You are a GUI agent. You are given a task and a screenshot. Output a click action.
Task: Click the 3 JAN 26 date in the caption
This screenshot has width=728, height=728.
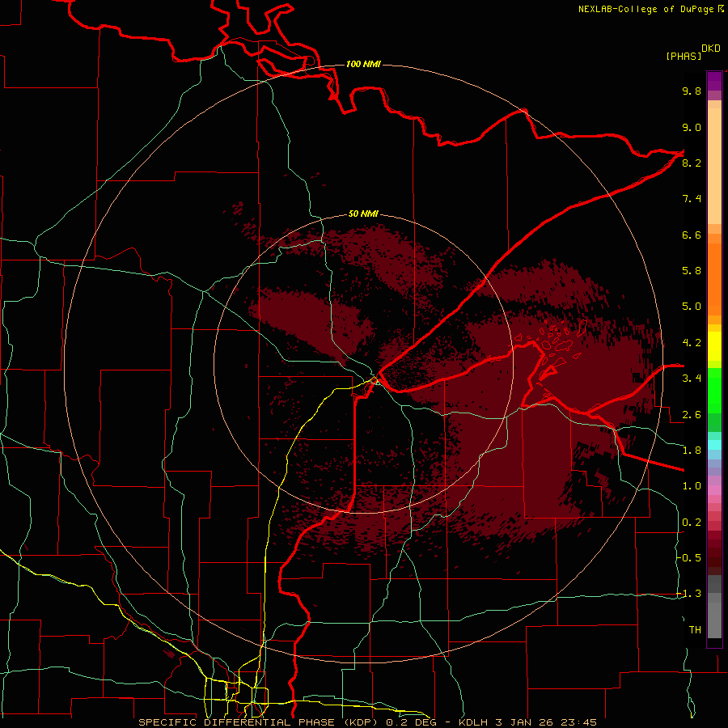click(x=523, y=722)
